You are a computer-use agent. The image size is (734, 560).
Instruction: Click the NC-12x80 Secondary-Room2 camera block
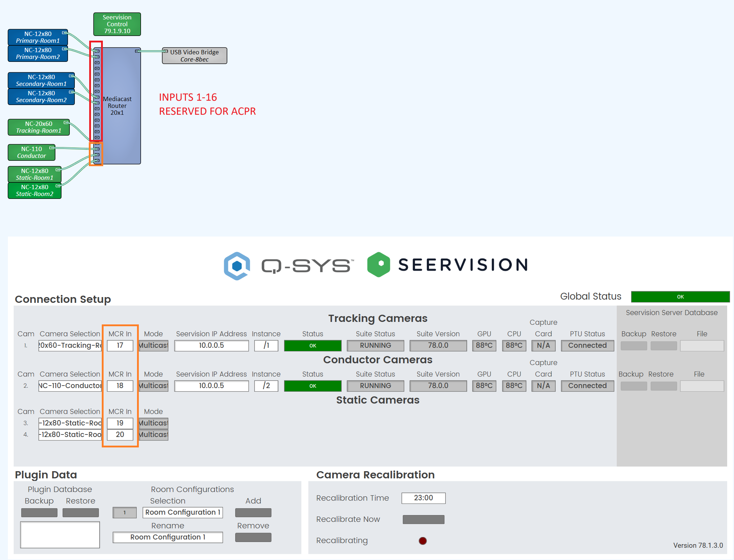[41, 97]
